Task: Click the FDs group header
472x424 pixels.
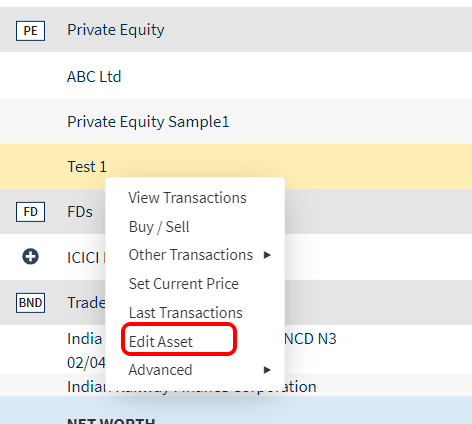Action: [x=236, y=212]
